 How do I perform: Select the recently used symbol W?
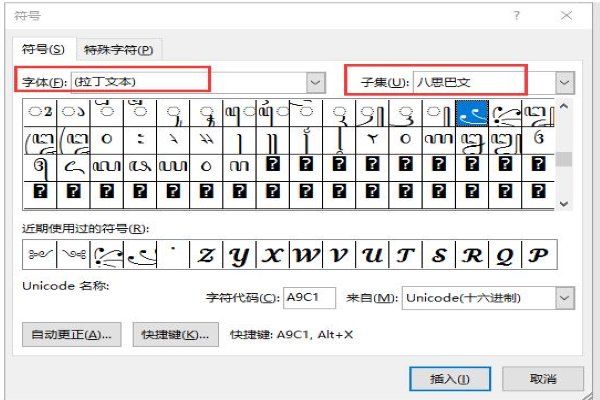click(x=306, y=255)
